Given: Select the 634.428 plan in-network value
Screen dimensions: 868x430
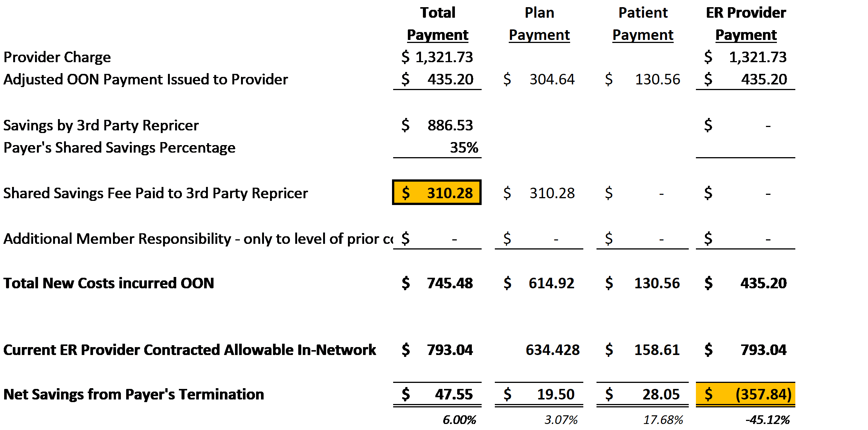Looking at the screenshot, I should pyautogui.click(x=552, y=350).
